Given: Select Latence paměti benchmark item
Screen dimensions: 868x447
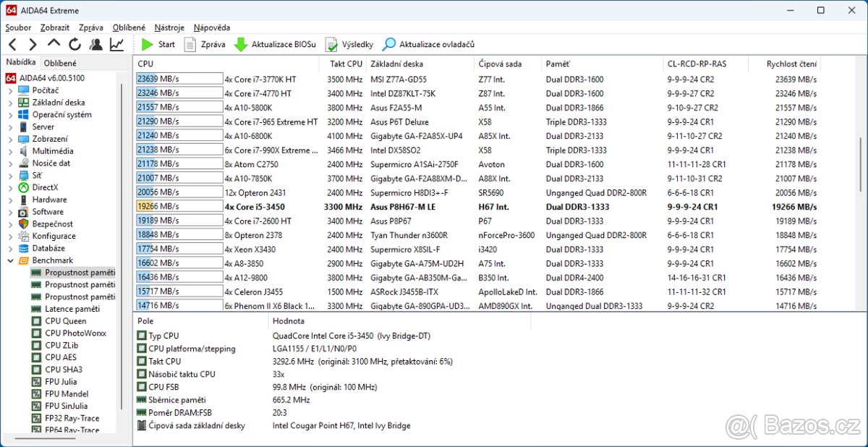Looking at the screenshot, I should pos(72,309).
